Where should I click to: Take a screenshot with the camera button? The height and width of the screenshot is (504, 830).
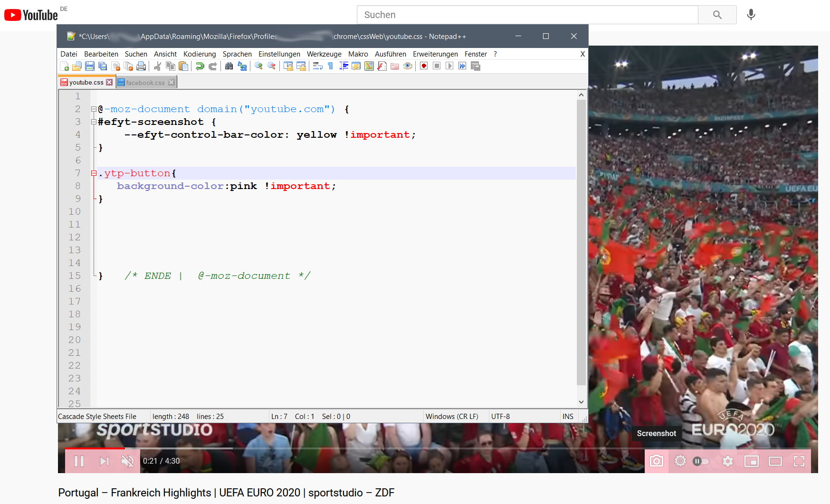click(x=657, y=461)
